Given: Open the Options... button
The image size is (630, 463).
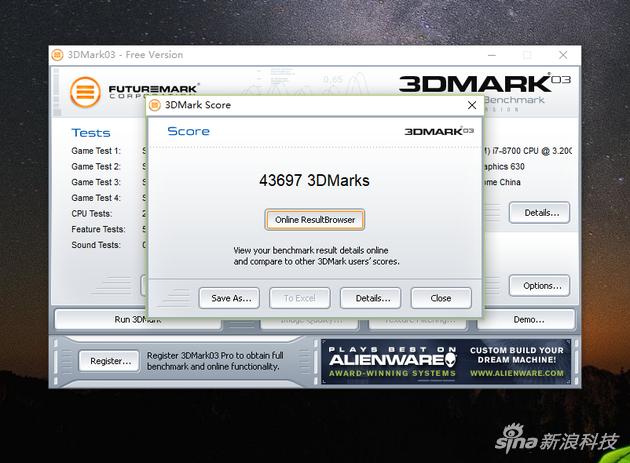Looking at the screenshot, I should tap(540, 286).
